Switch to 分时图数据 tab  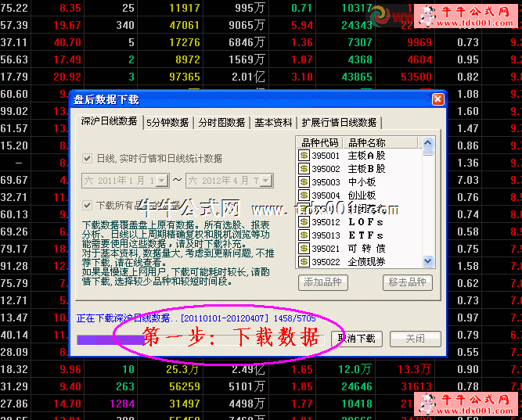(x=221, y=123)
